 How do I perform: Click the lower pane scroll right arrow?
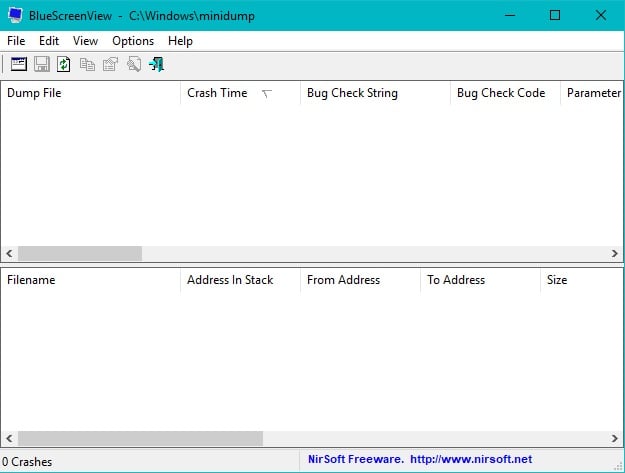[615, 439]
